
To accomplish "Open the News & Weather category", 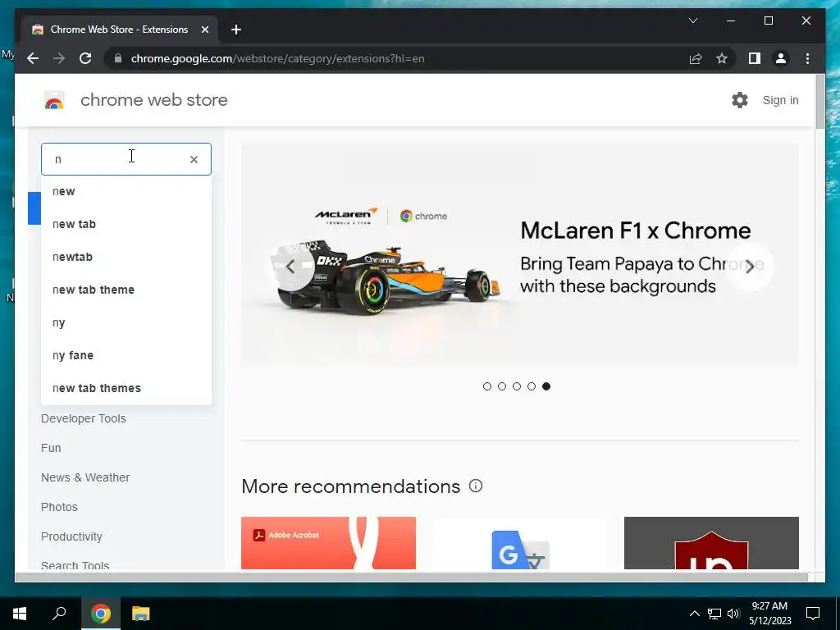I will (85, 477).
